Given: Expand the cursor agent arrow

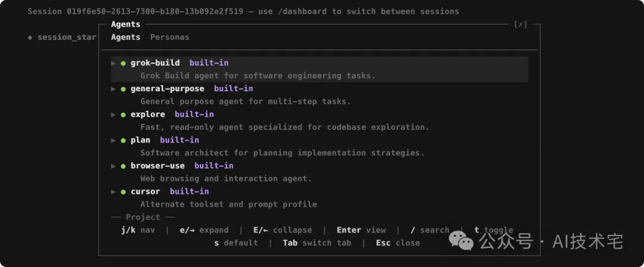Looking at the screenshot, I should (x=113, y=192).
